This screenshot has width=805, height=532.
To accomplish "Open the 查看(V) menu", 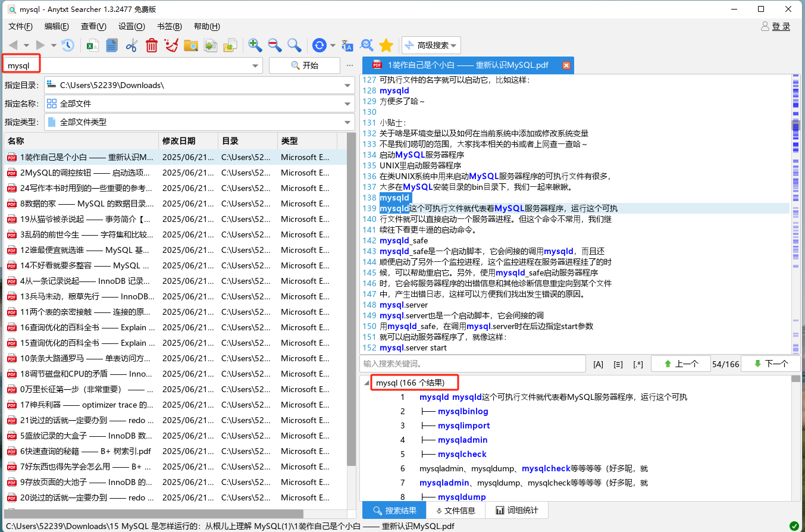I will coord(93,26).
